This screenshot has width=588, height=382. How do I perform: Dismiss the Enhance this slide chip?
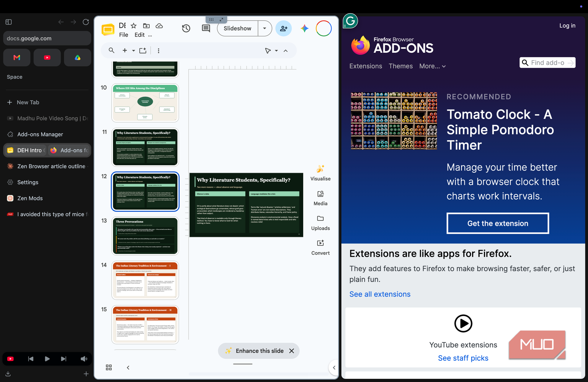click(292, 351)
